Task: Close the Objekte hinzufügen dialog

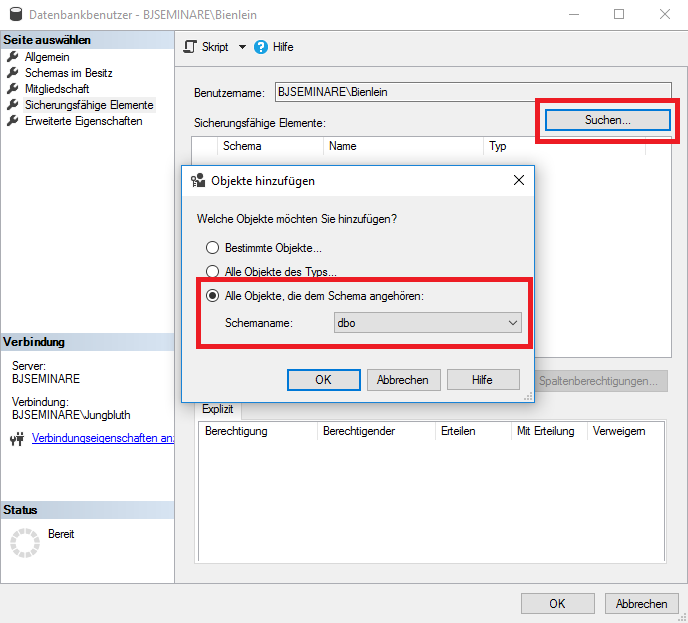Action: pos(518,181)
